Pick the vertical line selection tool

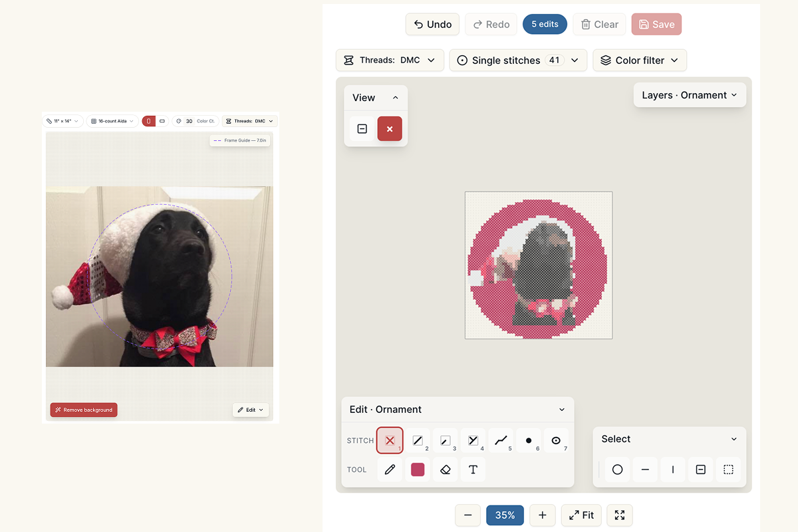click(x=673, y=469)
